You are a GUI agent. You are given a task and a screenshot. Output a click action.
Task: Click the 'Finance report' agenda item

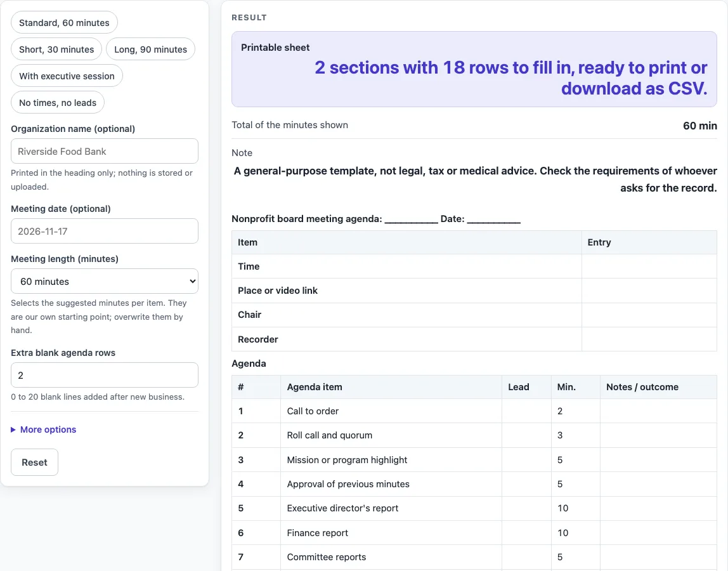pyautogui.click(x=318, y=533)
